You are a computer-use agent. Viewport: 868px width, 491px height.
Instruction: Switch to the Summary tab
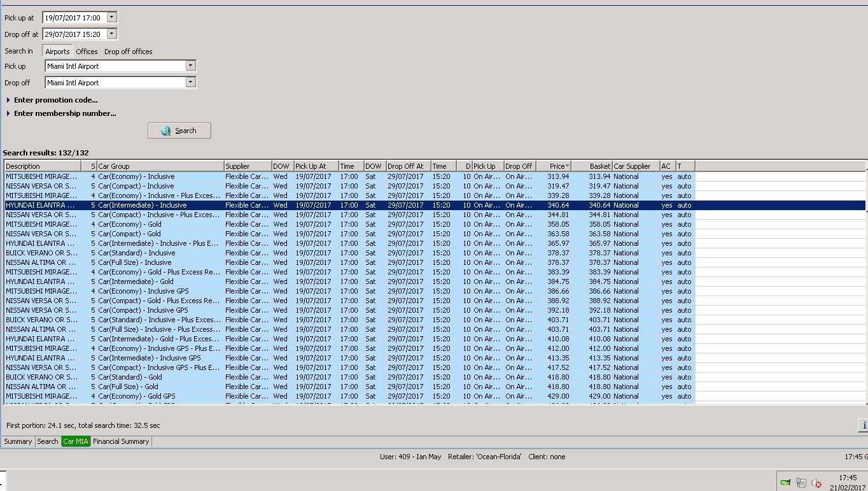[x=18, y=441]
